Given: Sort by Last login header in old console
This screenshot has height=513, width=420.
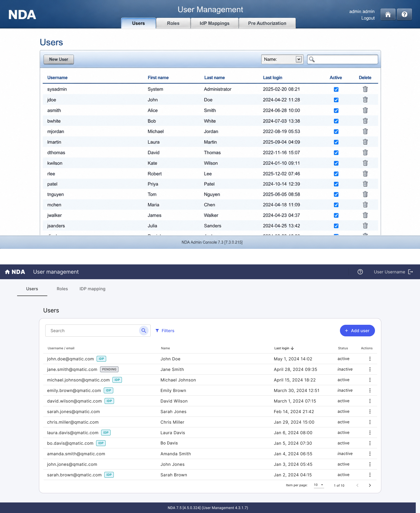Looking at the screenshot, I should click(x=273, y=78).
